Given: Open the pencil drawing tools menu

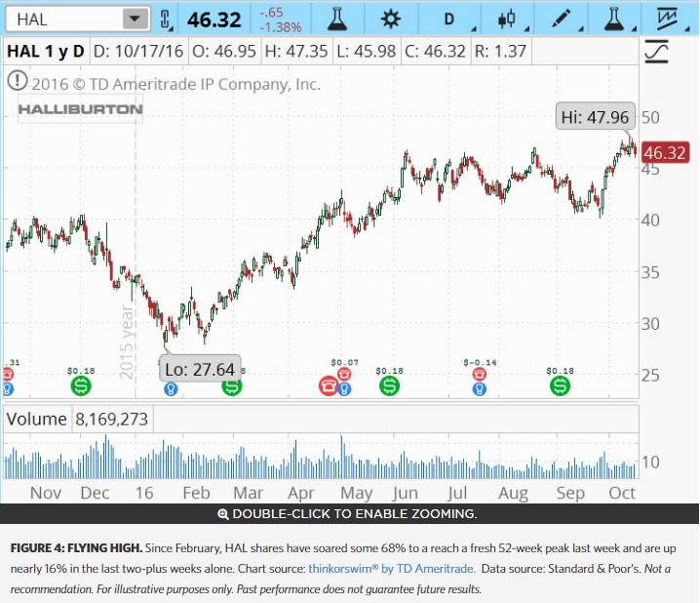Looking at the screenshot, I should [x=561, y=20].
